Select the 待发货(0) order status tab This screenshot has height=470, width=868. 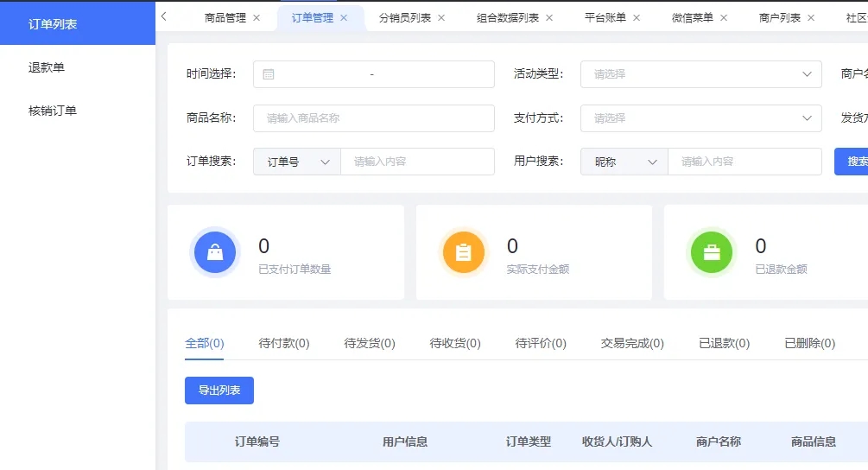pyautogui.click(x=370, y=343)
